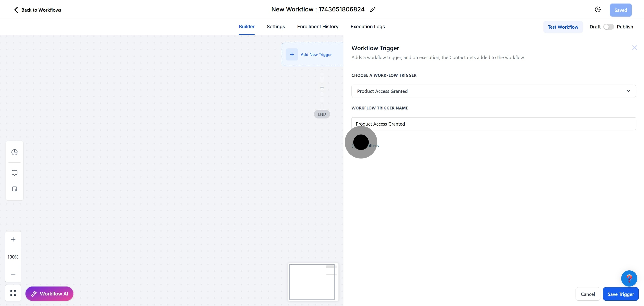Add a sticky note icon
The width and height of the screenshot is (644, 306).
point(15,189)
